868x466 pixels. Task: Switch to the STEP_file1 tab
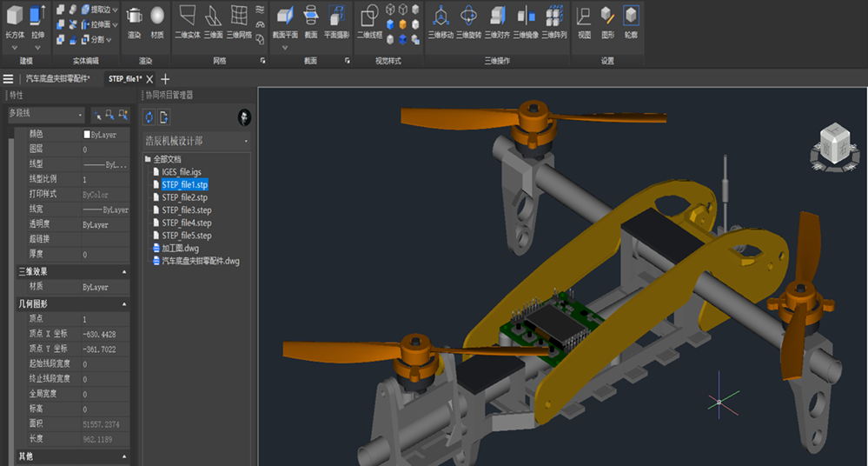[x=125, y=79]
